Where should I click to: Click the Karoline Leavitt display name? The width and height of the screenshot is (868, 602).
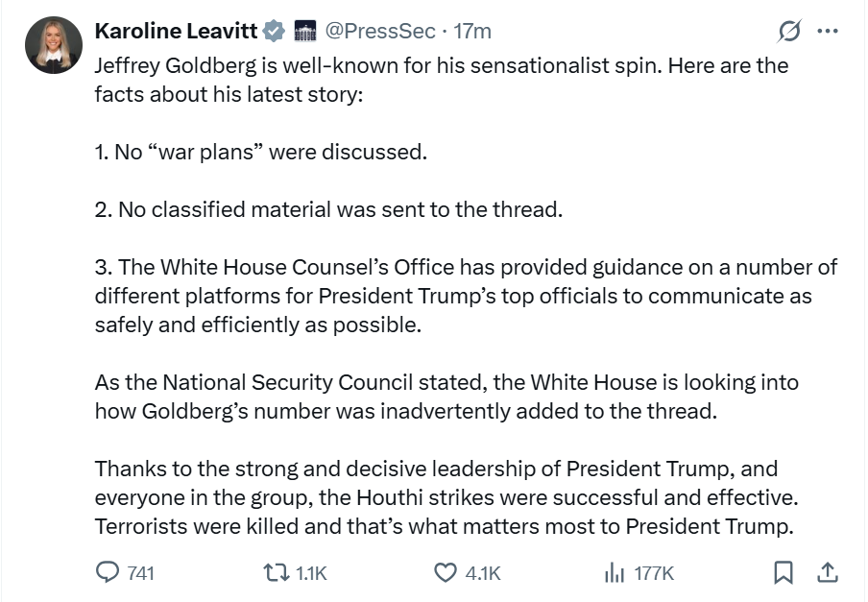tap(176, 31)
